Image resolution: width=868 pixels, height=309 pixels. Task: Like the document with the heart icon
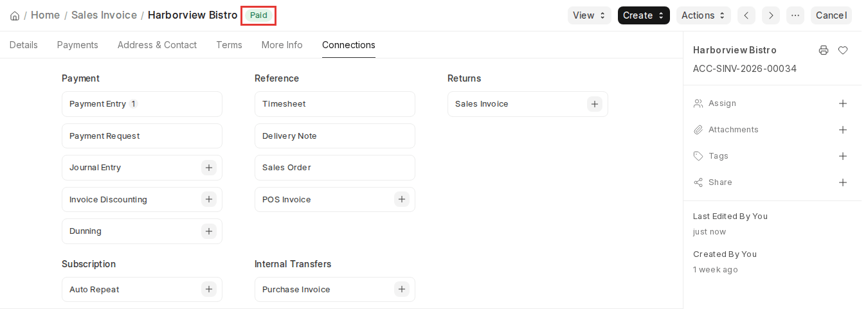[x=843, y=50]
